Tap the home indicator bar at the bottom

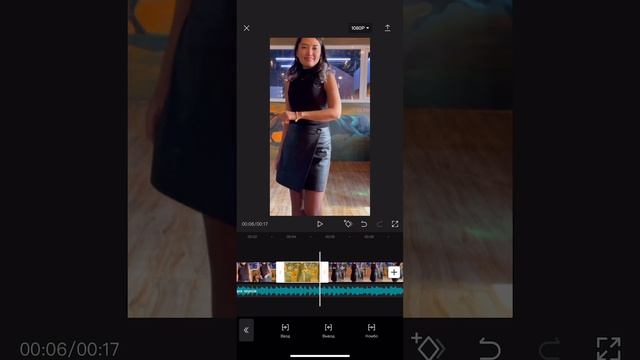click(x=320, y=356)
